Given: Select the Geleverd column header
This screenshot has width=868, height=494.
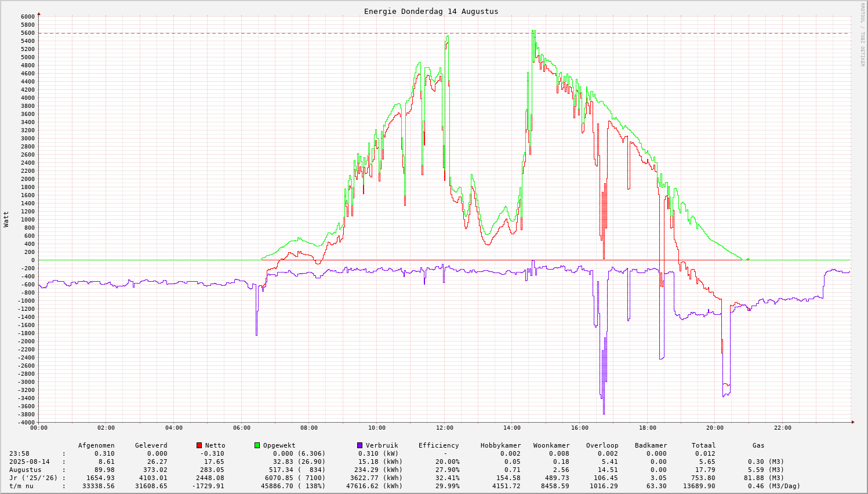Looking at the screenshot, I should [x=151, y=445].
